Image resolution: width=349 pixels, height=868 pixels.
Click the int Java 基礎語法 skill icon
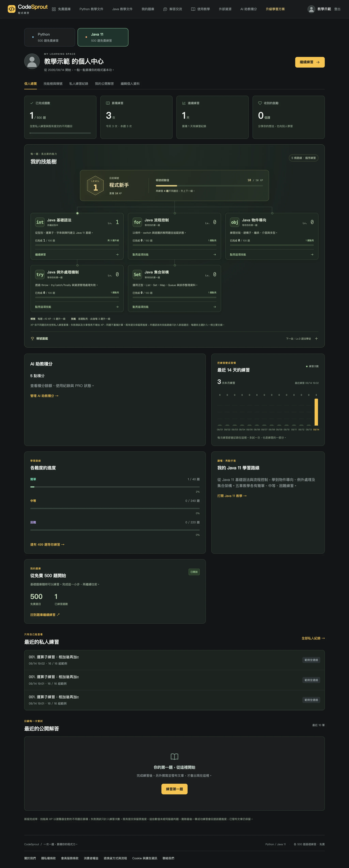40,222
